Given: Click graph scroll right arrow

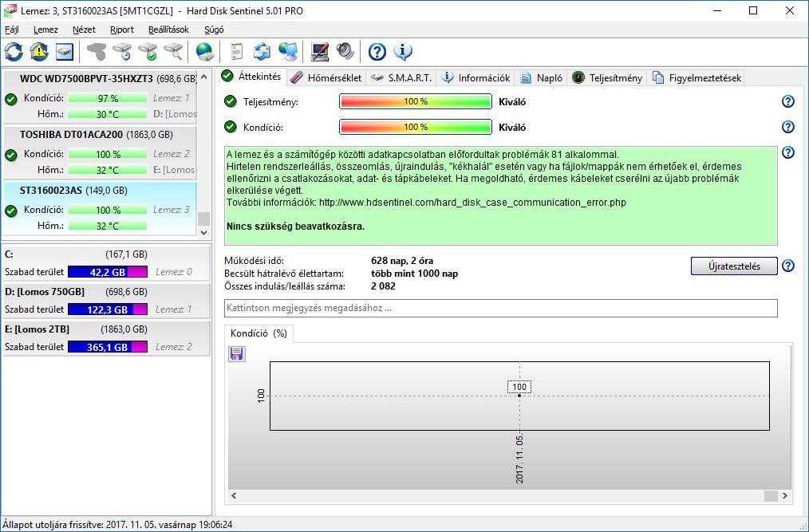Looking at the screenshot, I should coord(785,495).
